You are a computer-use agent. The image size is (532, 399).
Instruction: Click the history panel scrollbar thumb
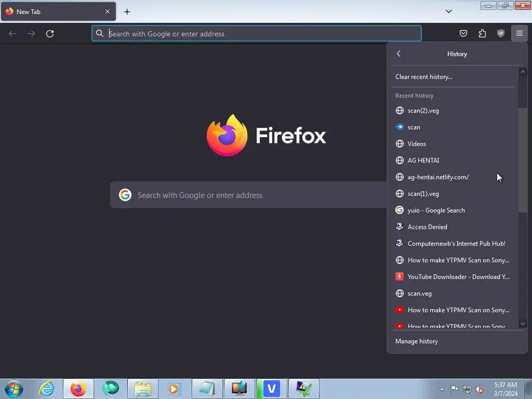(x=523, y=160)
